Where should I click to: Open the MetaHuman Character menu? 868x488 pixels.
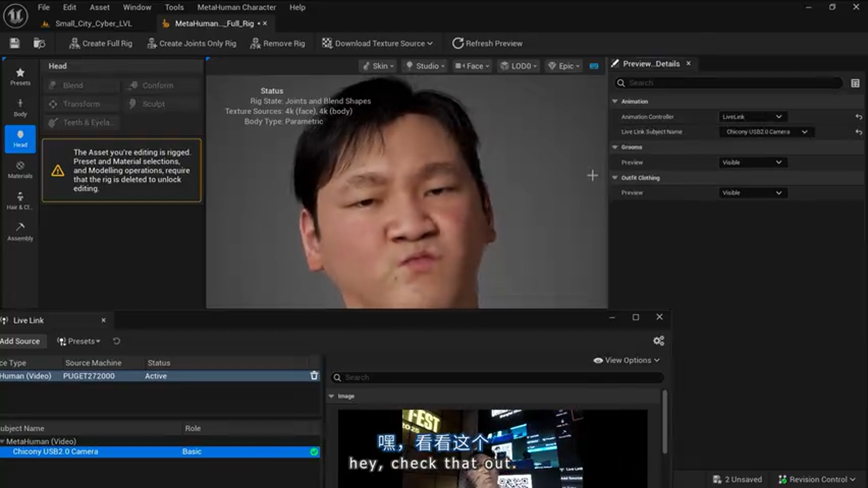point(236,7)
